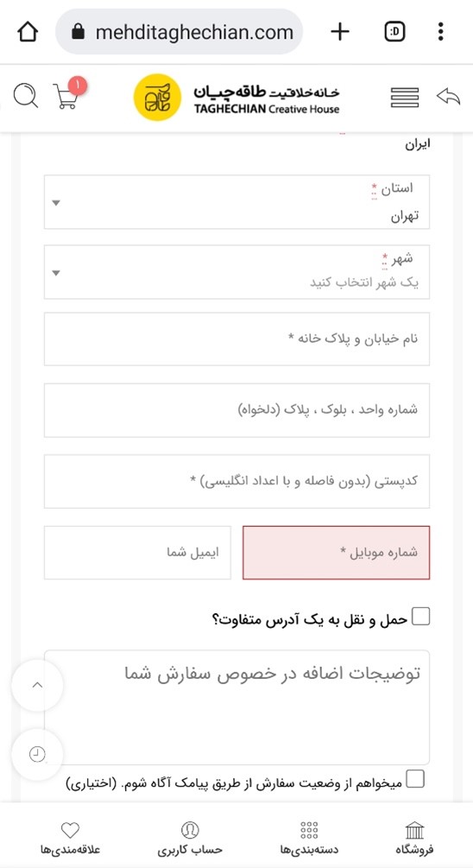Screen dimensions: 473x868
Task: Check ship to a different address box
Action: (421, 616)
